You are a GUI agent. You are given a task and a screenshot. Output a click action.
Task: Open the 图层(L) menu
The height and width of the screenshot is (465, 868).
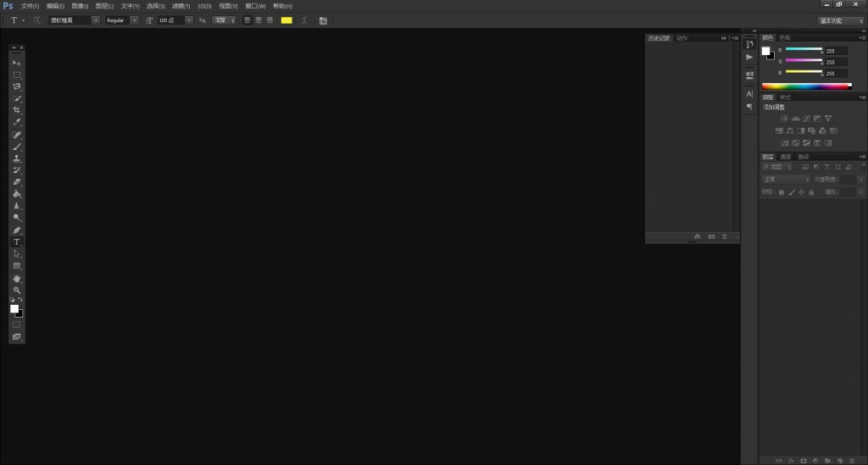point(104,6)
